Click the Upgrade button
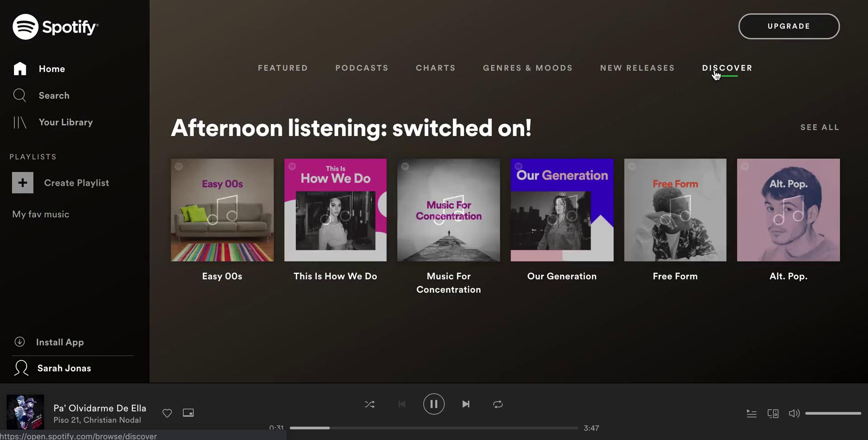Screen dimensions: 868x440 click(789, 26)
